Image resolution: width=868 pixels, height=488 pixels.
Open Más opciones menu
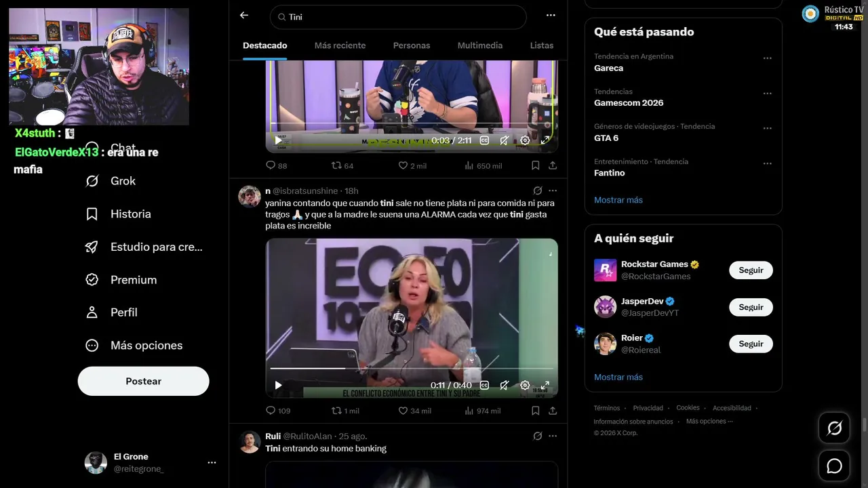(134, 345)
